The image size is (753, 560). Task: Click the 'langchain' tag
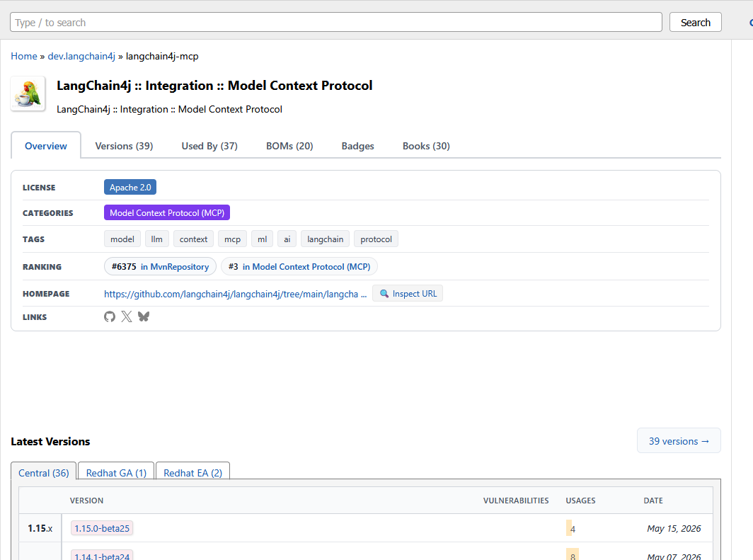(325, 239)
